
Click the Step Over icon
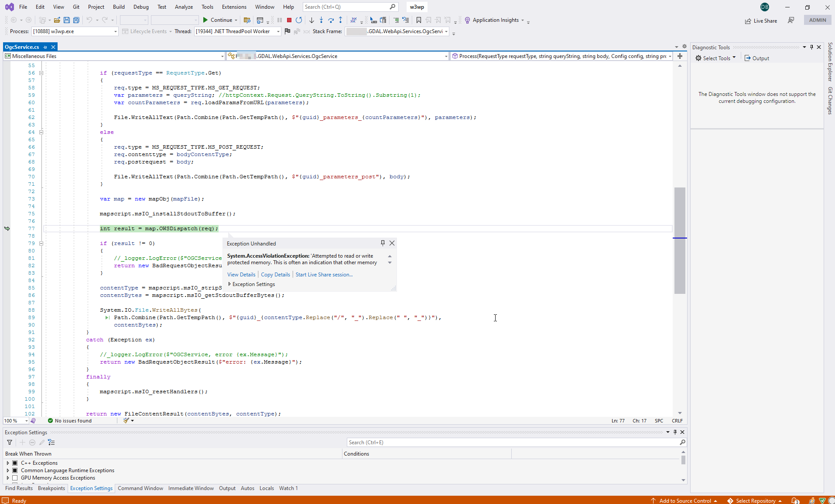[x=331, y=20]
